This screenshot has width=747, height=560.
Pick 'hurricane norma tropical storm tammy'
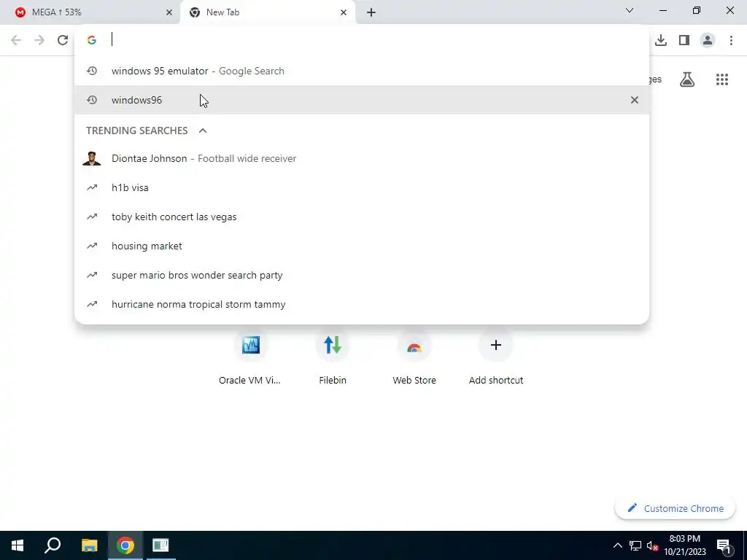(362, 304)
